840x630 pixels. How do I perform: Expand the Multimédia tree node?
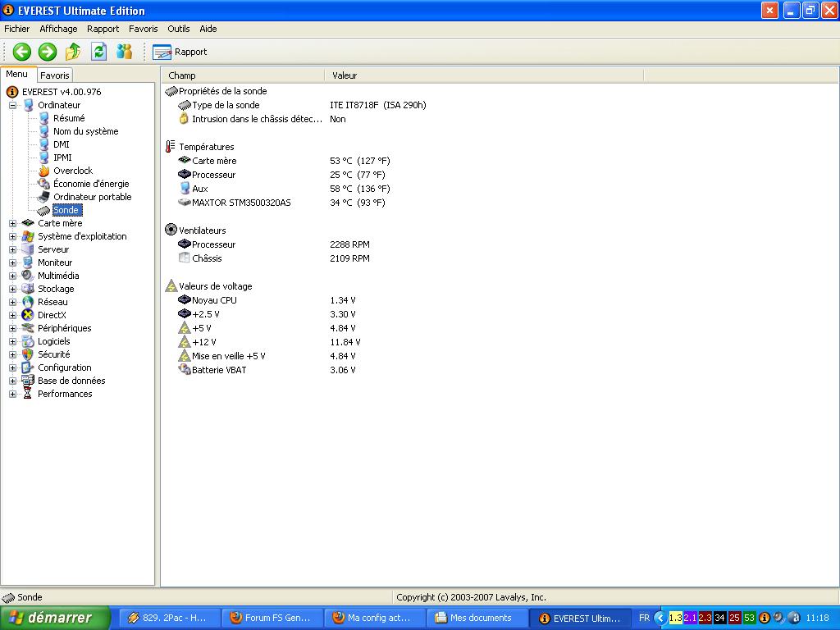pyautogui.click(x=13, y=276)
